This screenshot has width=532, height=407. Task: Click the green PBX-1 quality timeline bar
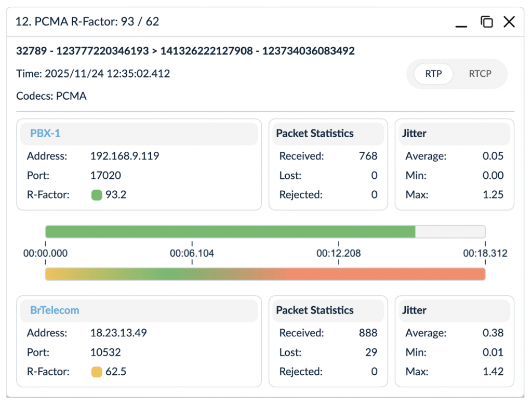click(230, 232)
